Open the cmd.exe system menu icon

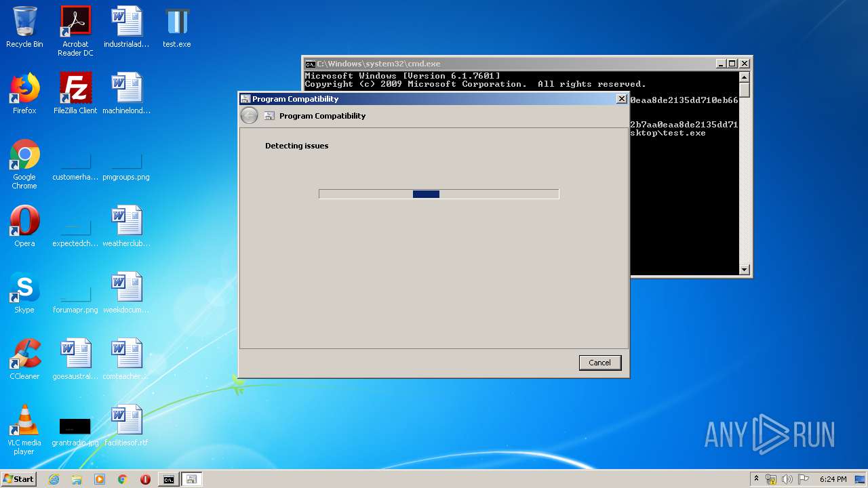point(310,64)
